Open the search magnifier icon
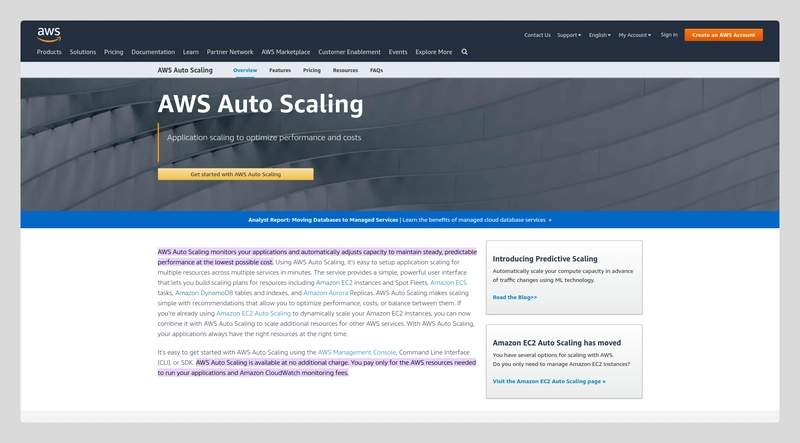Image resolution: width=800 pixels, height=443 pixels. tap(464, 52)
